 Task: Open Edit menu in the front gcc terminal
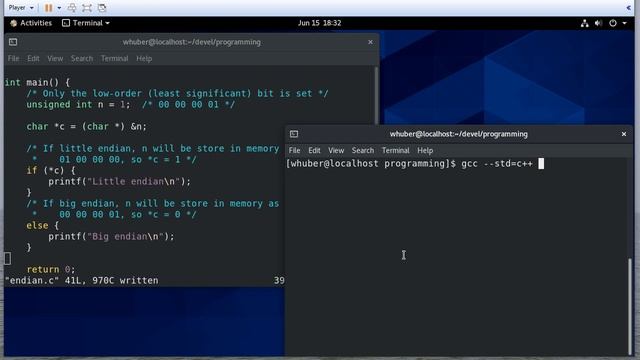314,151
